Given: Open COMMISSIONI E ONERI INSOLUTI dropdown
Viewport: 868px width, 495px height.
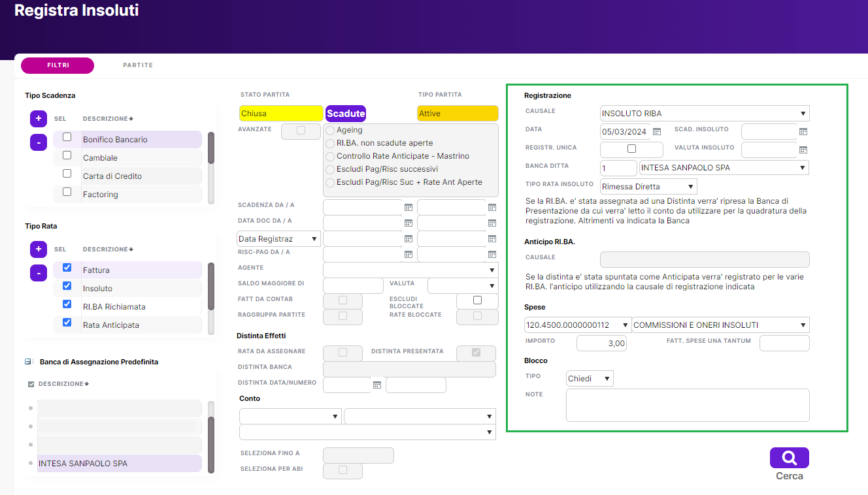Looking at the screenshot, I should point(720,325).
